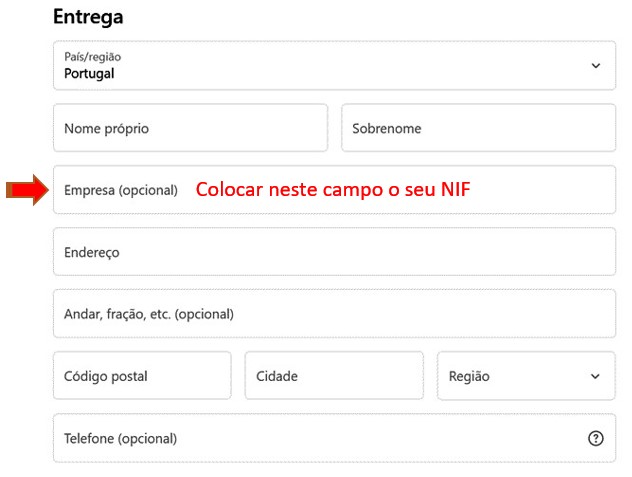Click the '(opcional)' text in Empresa field
Image resolution: width=632 pixels, height=477 pixels.
click(148, 190)
